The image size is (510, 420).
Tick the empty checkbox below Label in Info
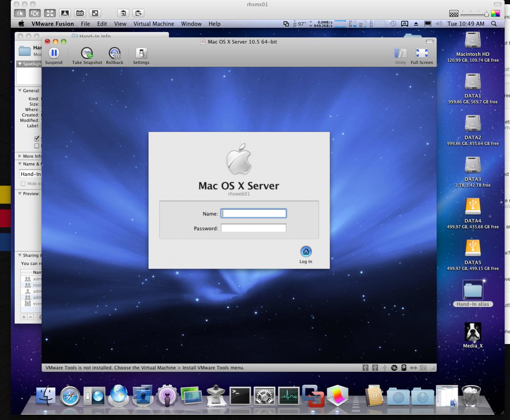pyautogui.click(x=37, y=146)
